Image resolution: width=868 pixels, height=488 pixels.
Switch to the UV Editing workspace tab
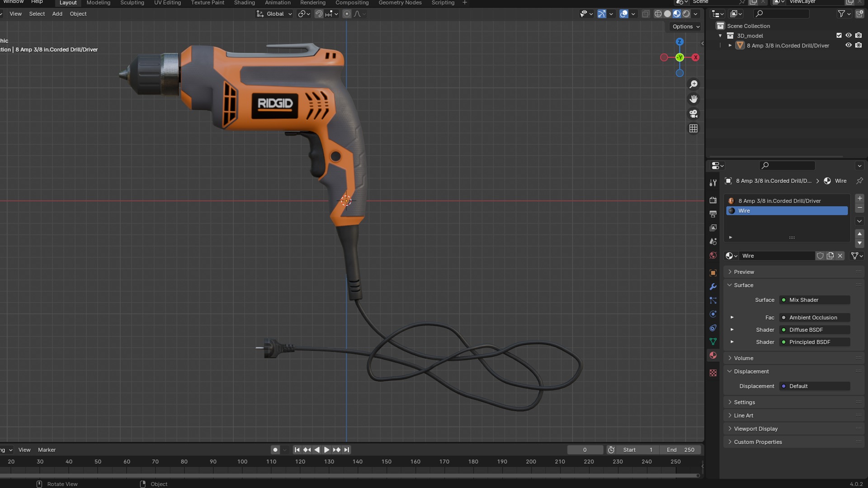pos(167,3)
